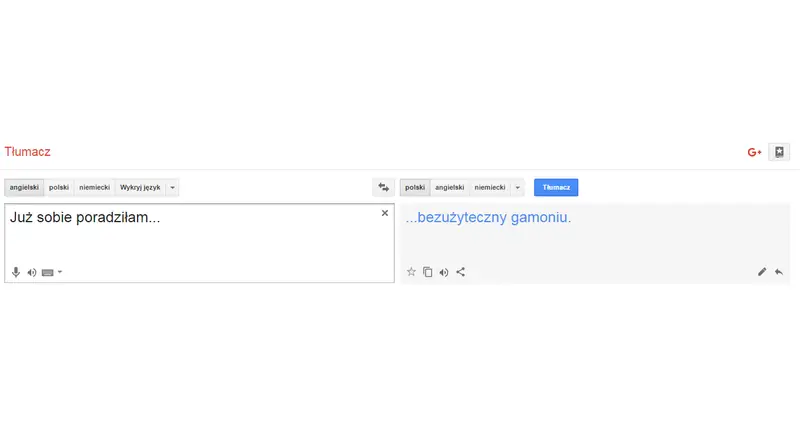Screen dimensions: 800x445
Task: Select niemiecki as target language
Action: (490, 187)
